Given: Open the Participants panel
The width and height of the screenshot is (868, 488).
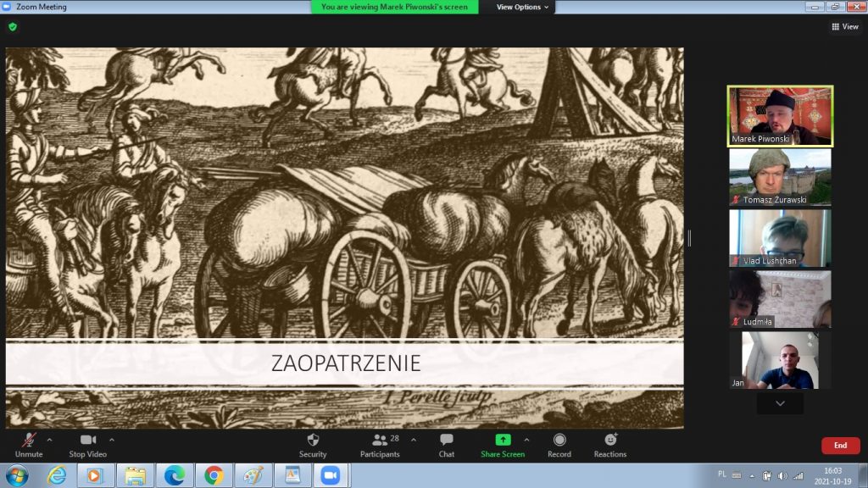Looking at the screenshot, I should pyautogui.click(x=380, y=440).
